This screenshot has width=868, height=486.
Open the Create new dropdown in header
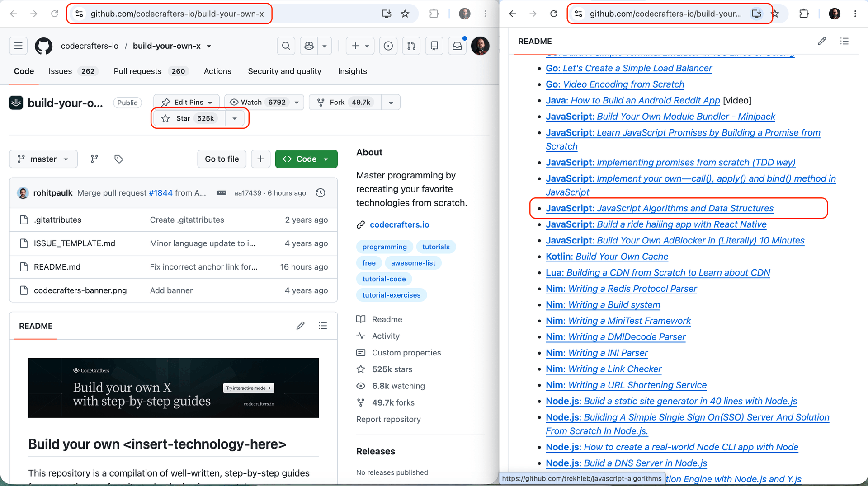(360, 46)
